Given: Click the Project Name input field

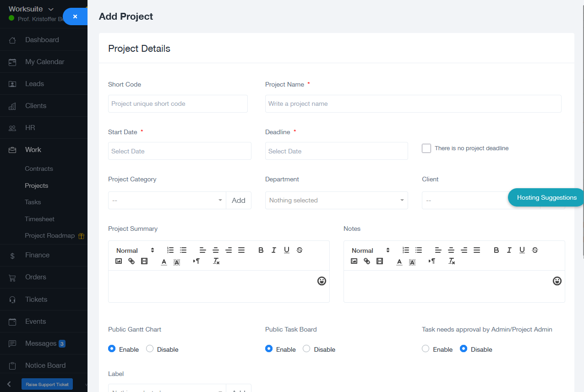Looking at the screenshot, I should pos(413,104).
